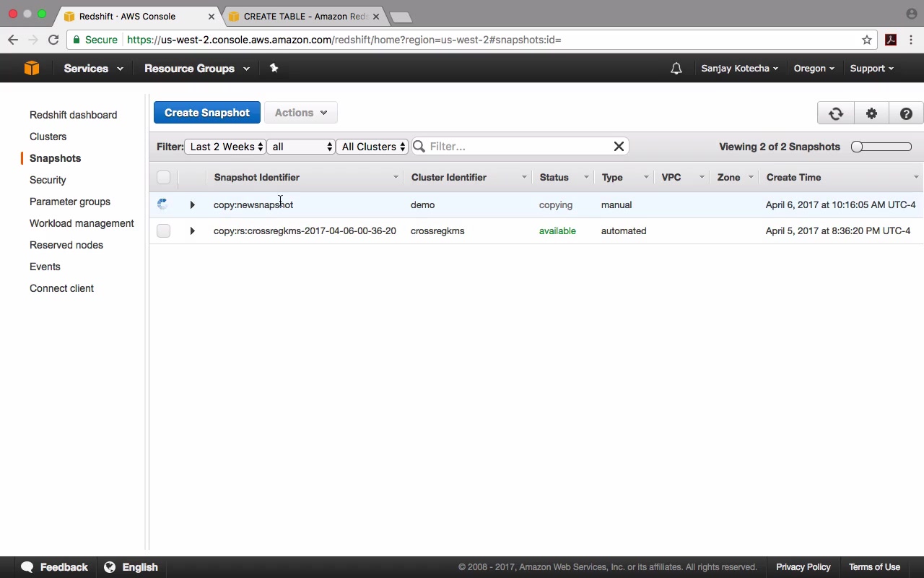The image size is (924, 578).
Task: Click the Adobe PDF extension icon
Action: (891, 40)
